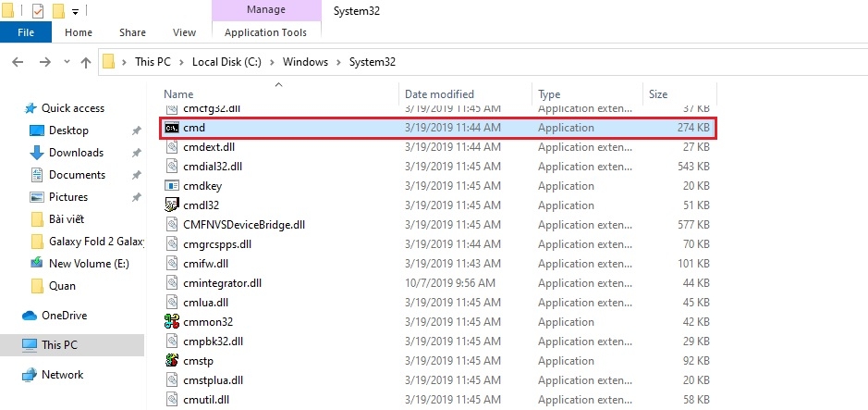Image resolution: width=868 pixels, height=410 pixels.
Task: Expand the chevron after Local Disk (C:)
Action: click(x=272, y=62)
